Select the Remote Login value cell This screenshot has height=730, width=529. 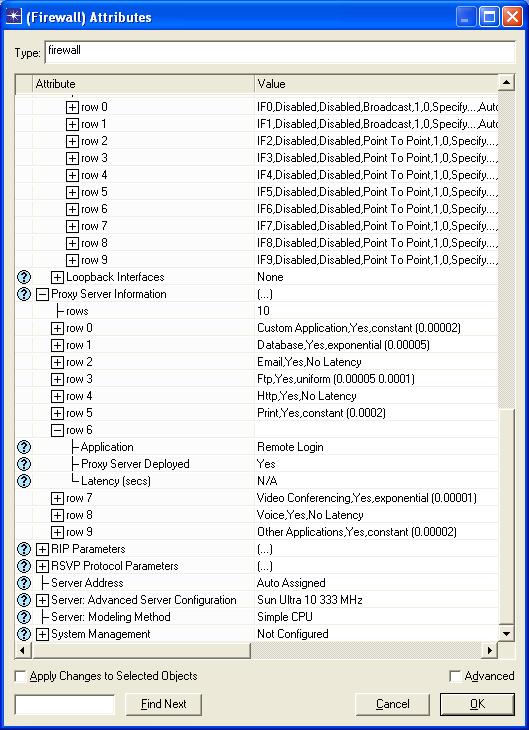[x=376, y=447]
